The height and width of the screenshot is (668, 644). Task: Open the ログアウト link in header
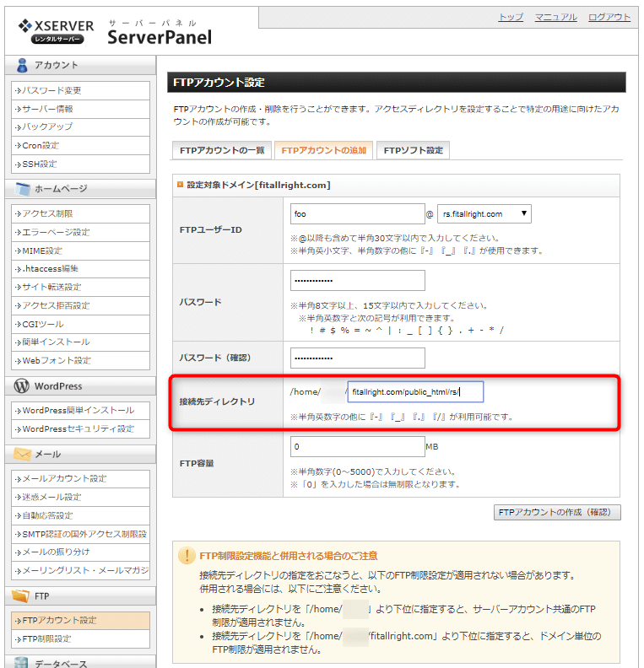(609, 17)
